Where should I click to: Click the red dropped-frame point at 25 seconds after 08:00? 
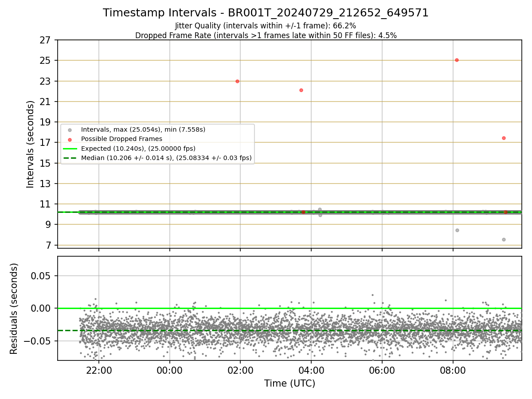[457, 60]
